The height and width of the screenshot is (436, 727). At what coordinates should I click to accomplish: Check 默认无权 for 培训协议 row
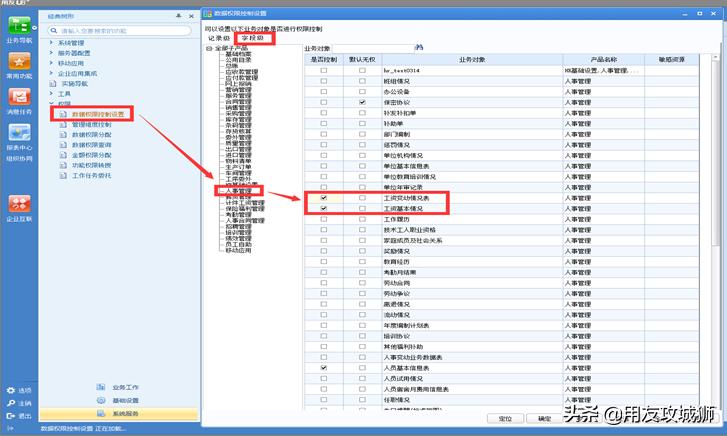click(362, 336)
